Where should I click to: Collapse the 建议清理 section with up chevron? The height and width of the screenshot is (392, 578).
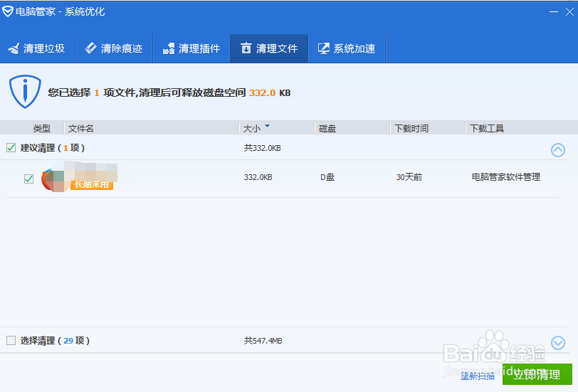point(558,150)
